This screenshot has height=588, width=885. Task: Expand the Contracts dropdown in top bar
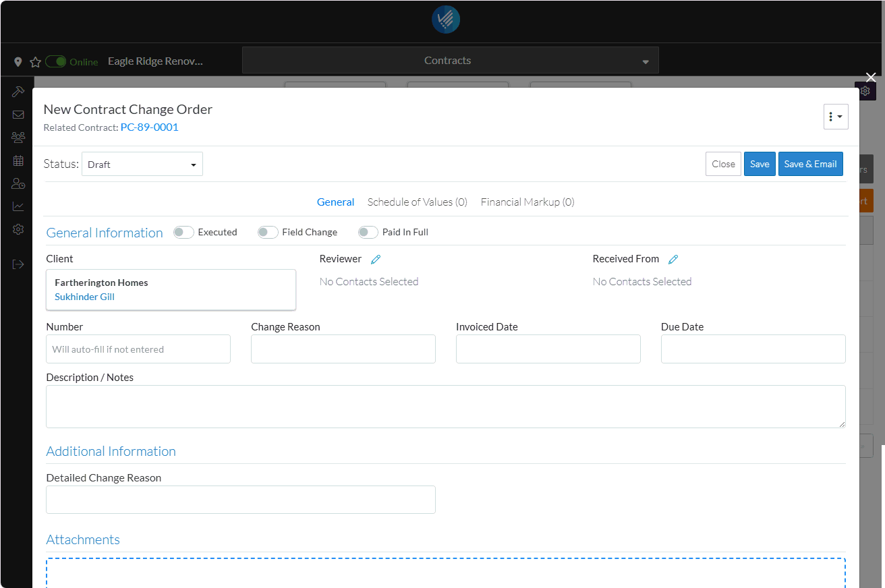(450, 61)
